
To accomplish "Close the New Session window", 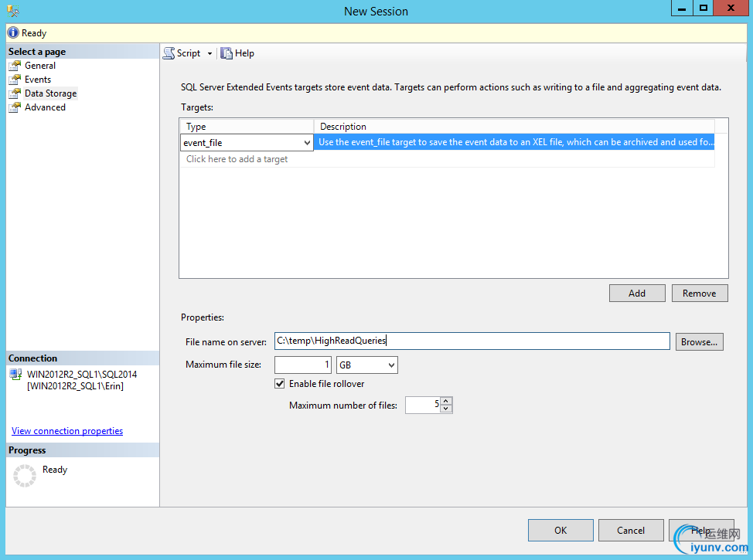I will (731, 8).
